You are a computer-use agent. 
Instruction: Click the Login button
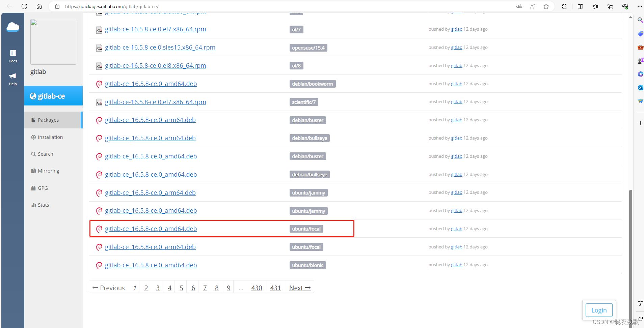click(599, 310)
